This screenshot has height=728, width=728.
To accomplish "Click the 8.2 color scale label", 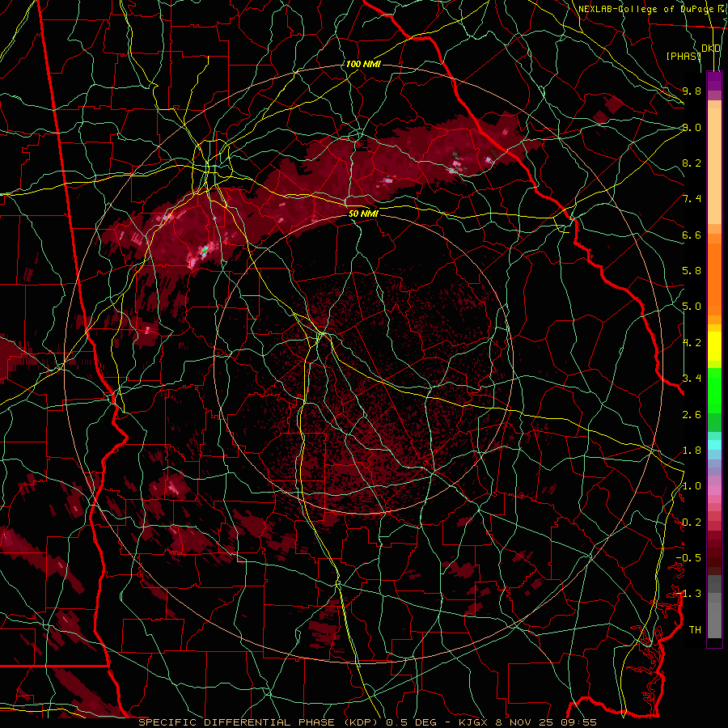I will 692,163.
